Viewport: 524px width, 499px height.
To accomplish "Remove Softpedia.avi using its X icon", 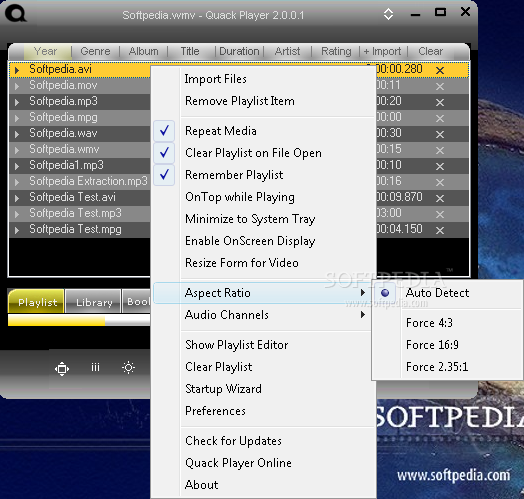I will (440, 70).
